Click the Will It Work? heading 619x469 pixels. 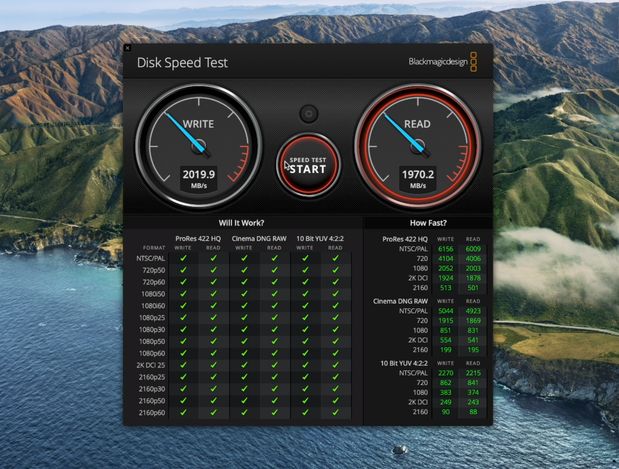pos(241,223)
